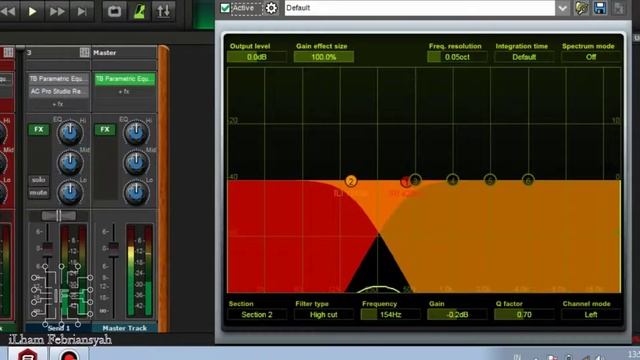This screenshot has width=640, height=360.
Task: Select TB Parametric Equ effect on Master
Action: pos(125,79)
